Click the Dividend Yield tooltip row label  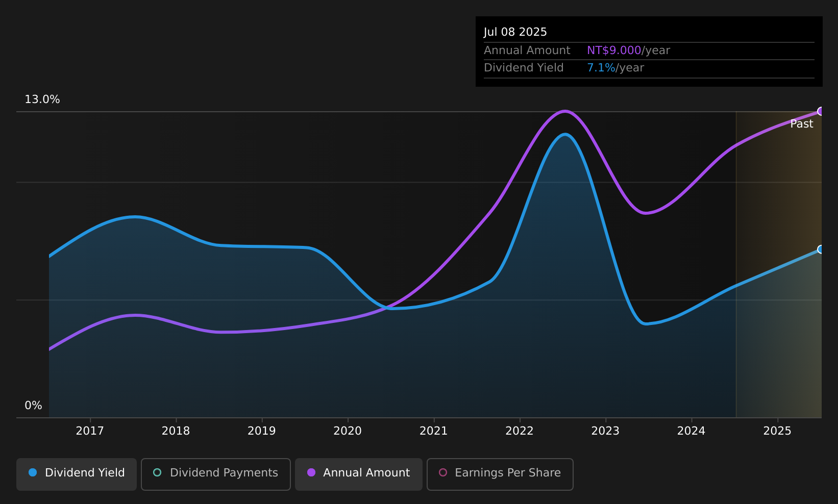[524, 68]
